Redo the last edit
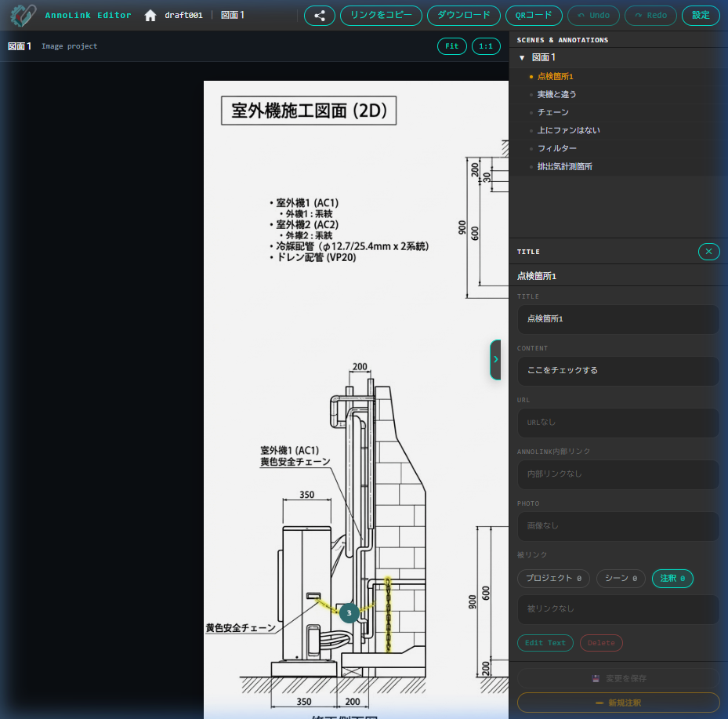 tap(650, 16)
